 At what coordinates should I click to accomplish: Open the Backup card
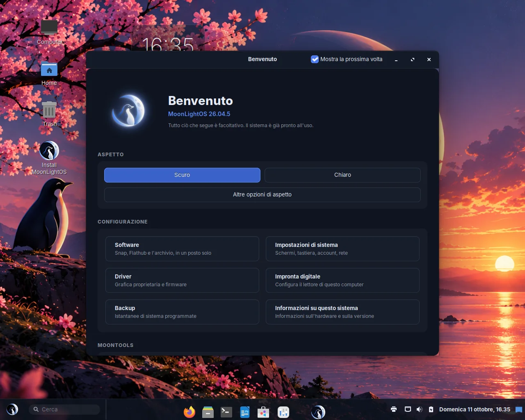click(x=182, y=312)
